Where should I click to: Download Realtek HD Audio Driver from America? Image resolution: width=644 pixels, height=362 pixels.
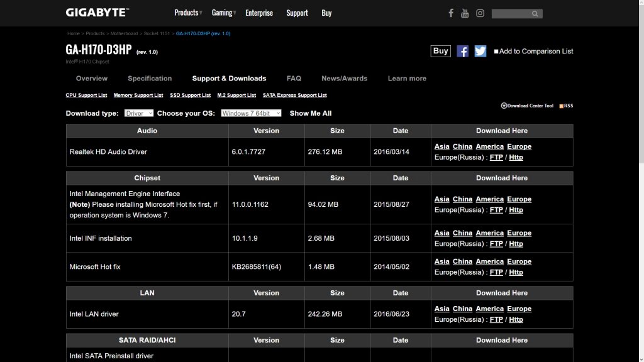point(489,146)
